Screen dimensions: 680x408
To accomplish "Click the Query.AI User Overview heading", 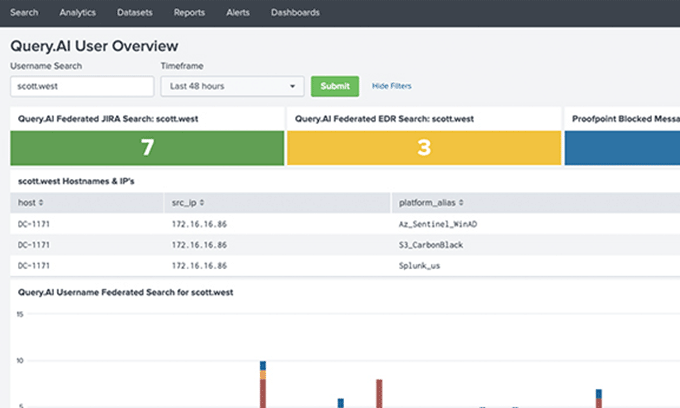I will click(94, 46).
